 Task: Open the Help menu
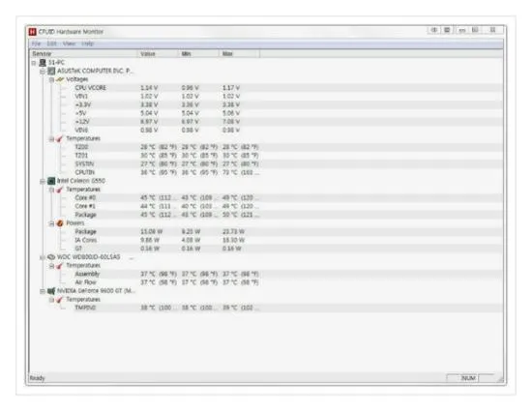coord(87,44)
